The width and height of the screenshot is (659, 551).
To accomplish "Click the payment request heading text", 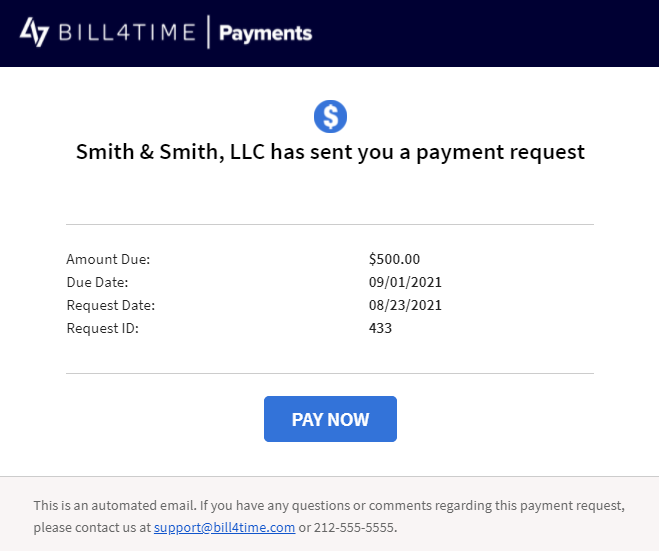I will pos(330,152).
